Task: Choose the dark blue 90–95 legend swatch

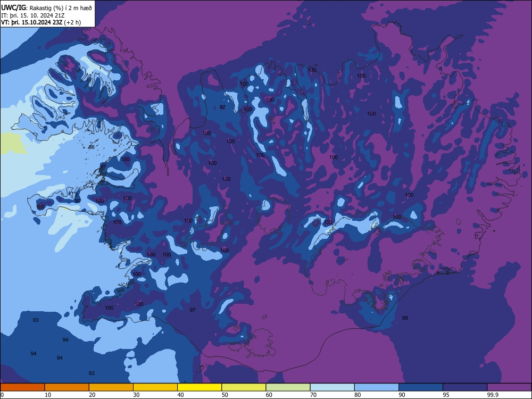Action: tap(421, 387)
